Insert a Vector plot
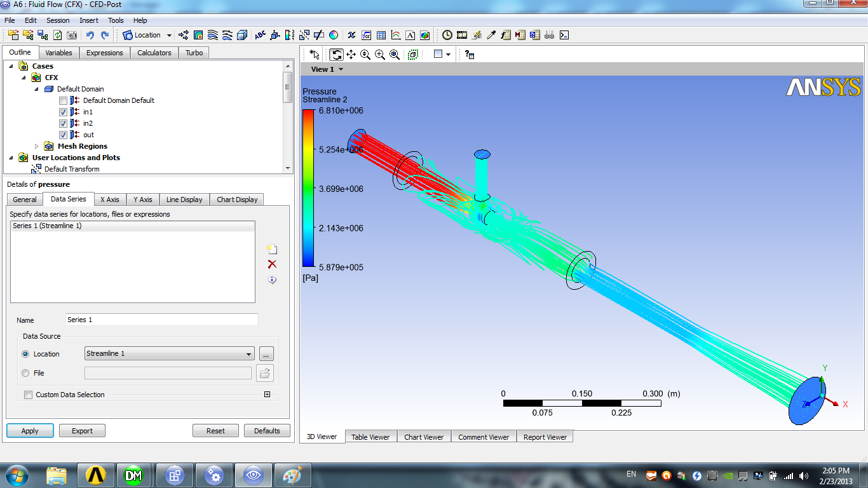Screen dimensions: 868x488 pos(184,35)
